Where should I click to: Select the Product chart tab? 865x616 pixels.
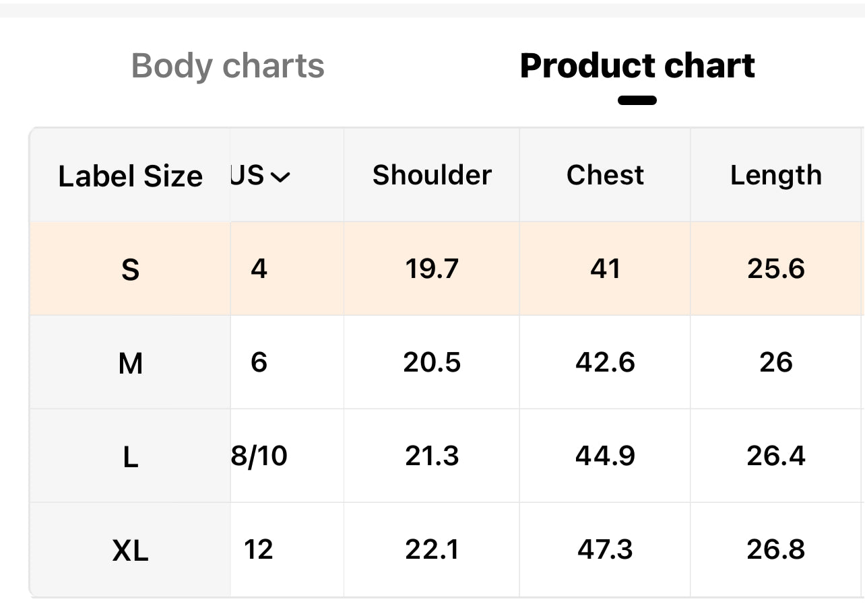(x=637, y=66)
